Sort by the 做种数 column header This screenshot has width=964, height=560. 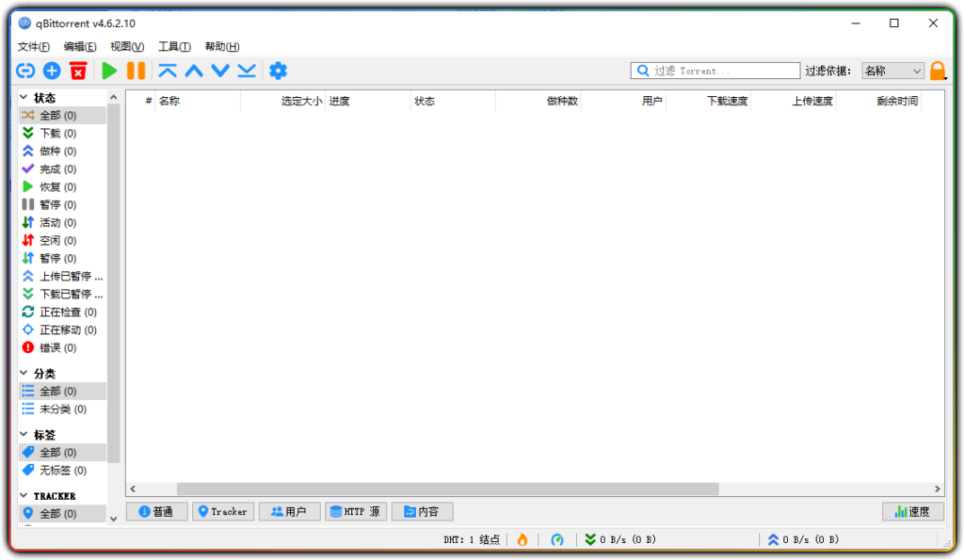pos(538,101)
